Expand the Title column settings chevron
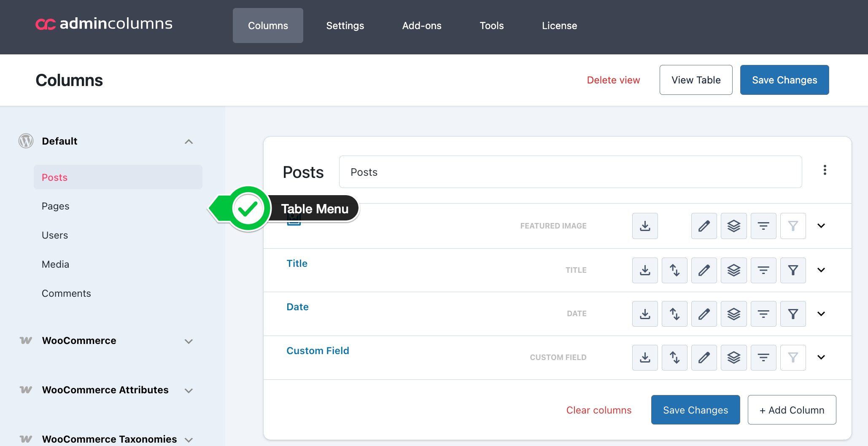This screenshot has height=446, width=868. (821, 270)
